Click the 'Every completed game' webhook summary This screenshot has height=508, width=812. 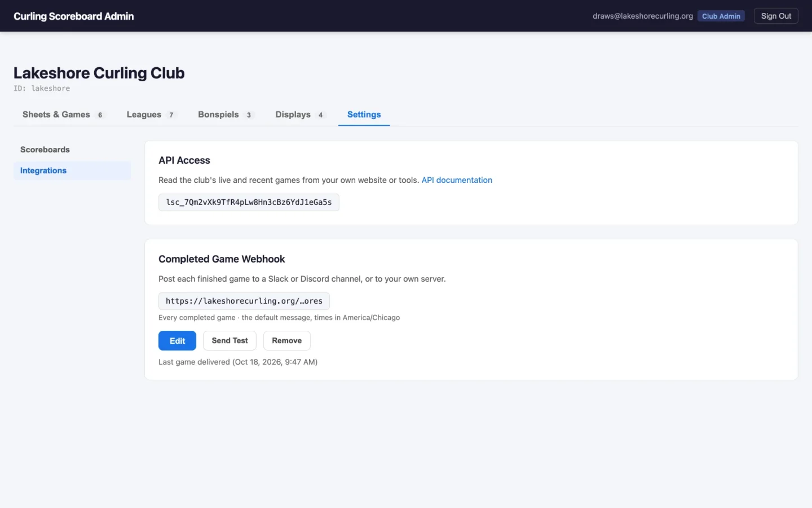click(279, 318)
